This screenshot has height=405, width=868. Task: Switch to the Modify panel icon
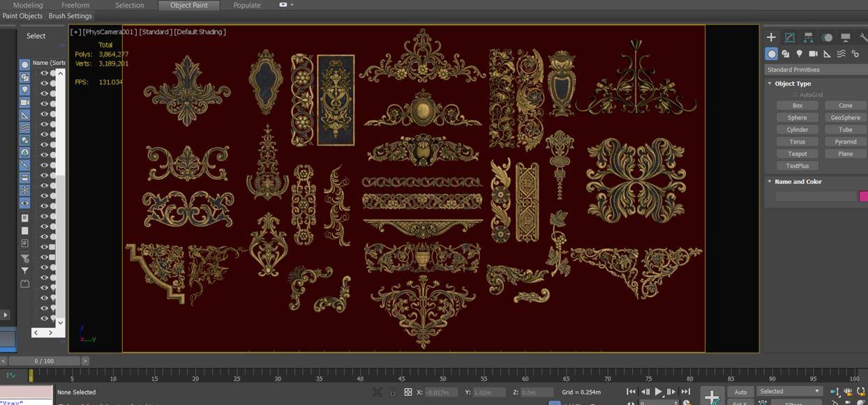(x=790, y=37)
